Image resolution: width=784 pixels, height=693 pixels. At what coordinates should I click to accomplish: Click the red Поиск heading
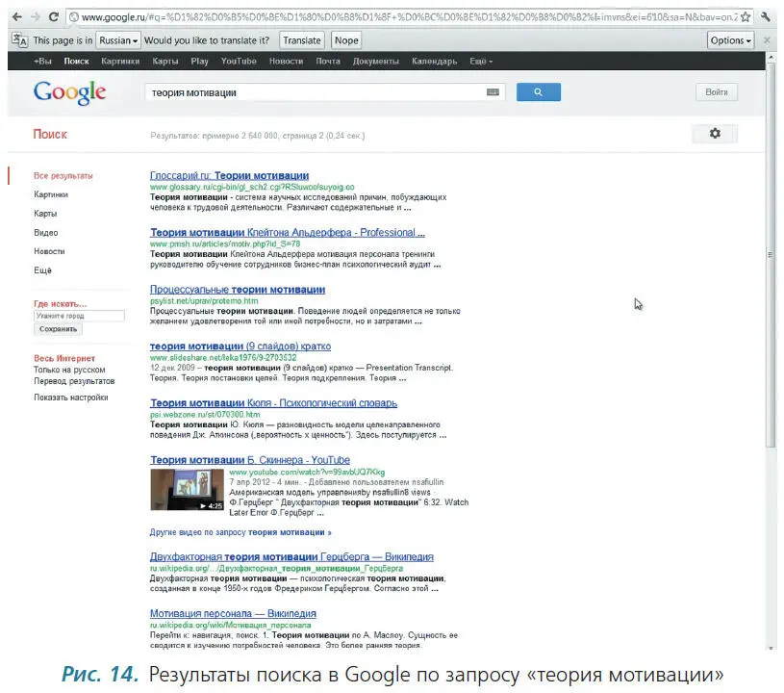[x=50, y=134]
